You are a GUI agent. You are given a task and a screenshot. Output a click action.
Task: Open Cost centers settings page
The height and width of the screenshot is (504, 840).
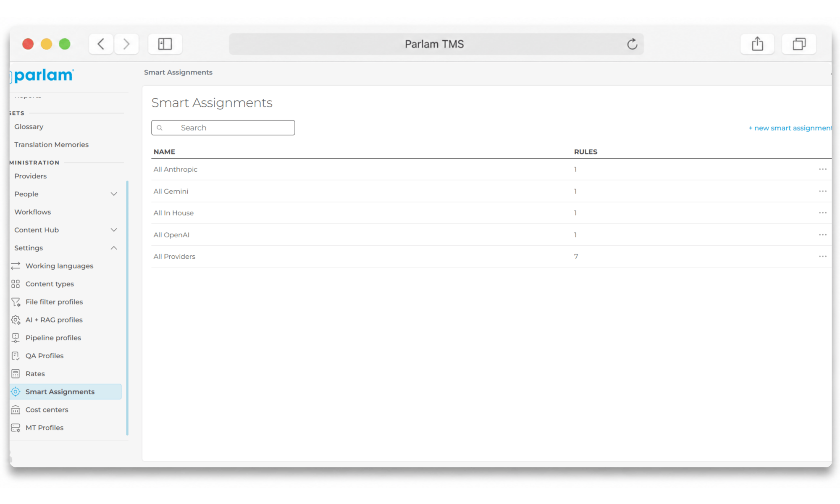click(x=47, y=409)
